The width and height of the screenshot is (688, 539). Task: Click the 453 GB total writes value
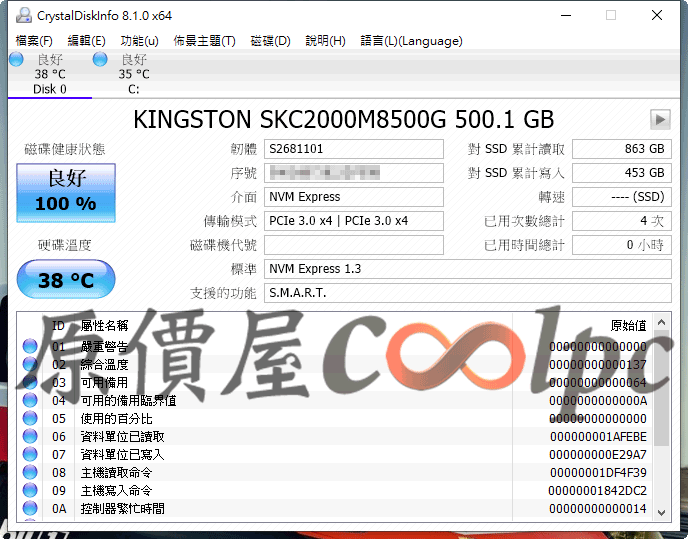[x=622, y=173]
